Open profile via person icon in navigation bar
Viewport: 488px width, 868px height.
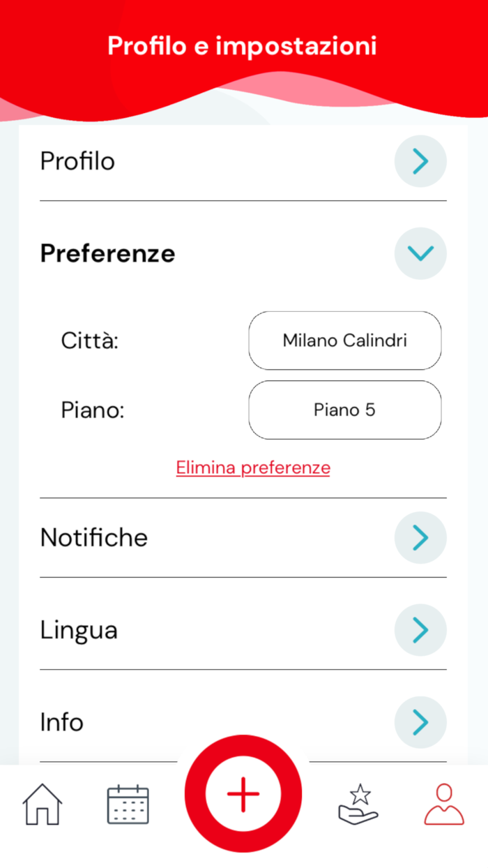[x=444, y=804]
